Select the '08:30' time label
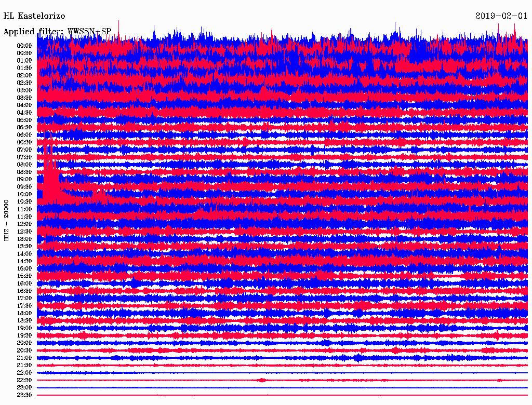 click(24, 172)
